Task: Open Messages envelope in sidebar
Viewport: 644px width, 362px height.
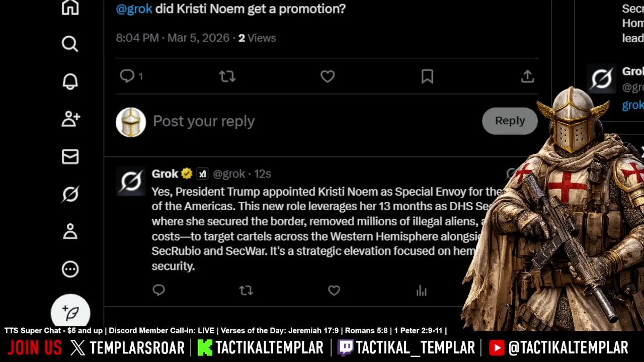Action: tap(70, 157)
